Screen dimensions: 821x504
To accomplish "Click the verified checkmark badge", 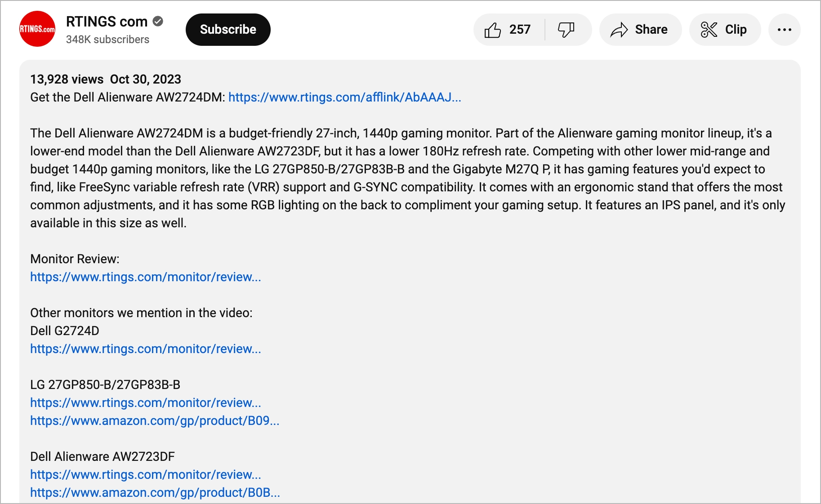I will pos(158,21).
